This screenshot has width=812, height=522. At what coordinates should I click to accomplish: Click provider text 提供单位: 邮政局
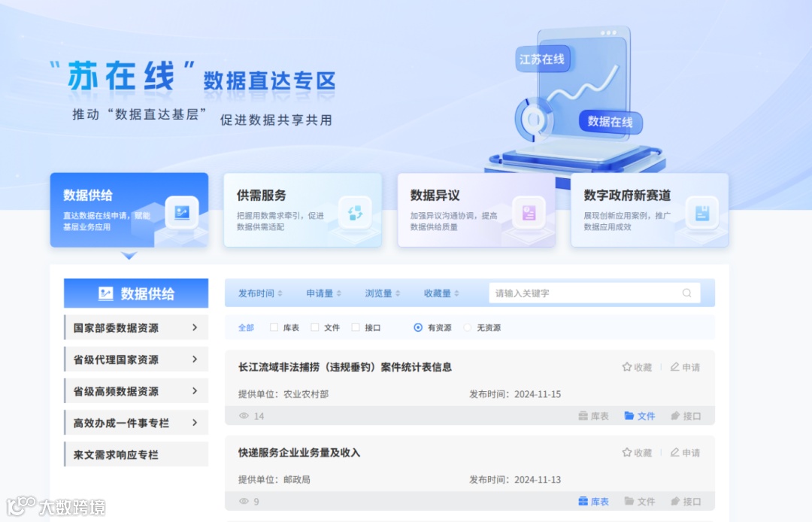274,480
